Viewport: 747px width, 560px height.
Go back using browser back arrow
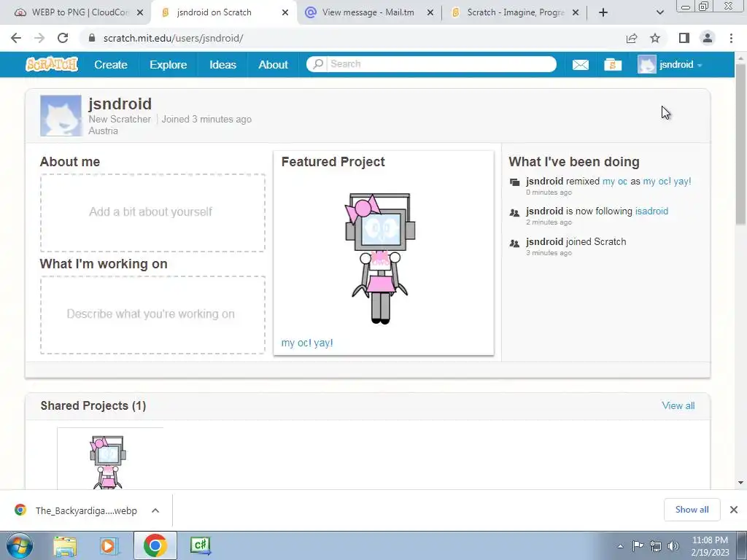pyautogui.click(x=16, y=38)
